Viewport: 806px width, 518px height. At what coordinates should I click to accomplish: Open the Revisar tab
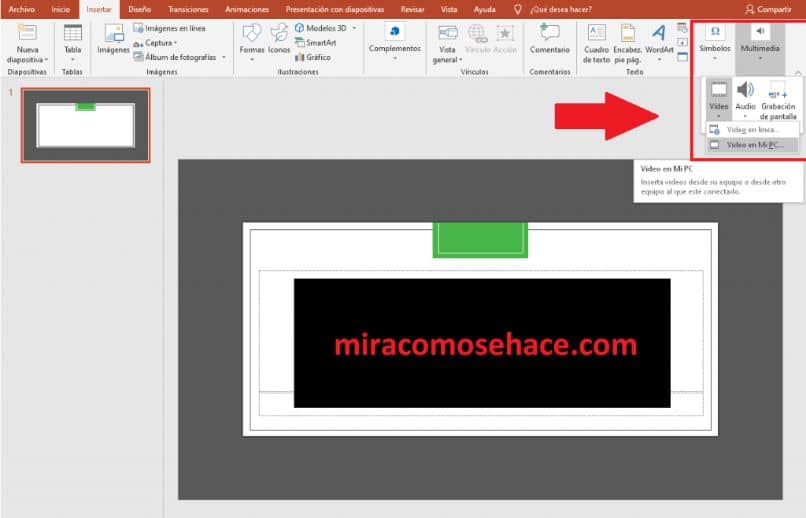[x=412, y=9]
